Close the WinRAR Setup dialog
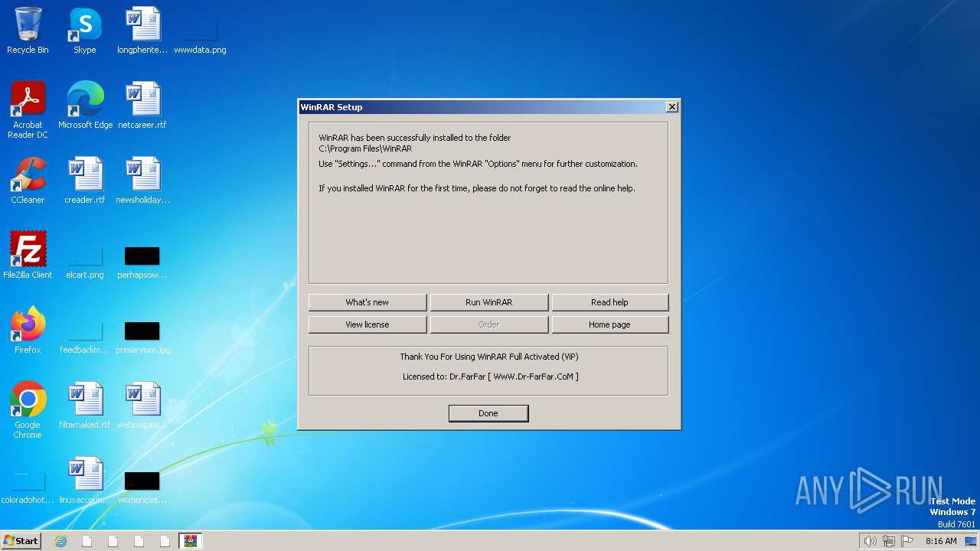 [x=671, y=107]
